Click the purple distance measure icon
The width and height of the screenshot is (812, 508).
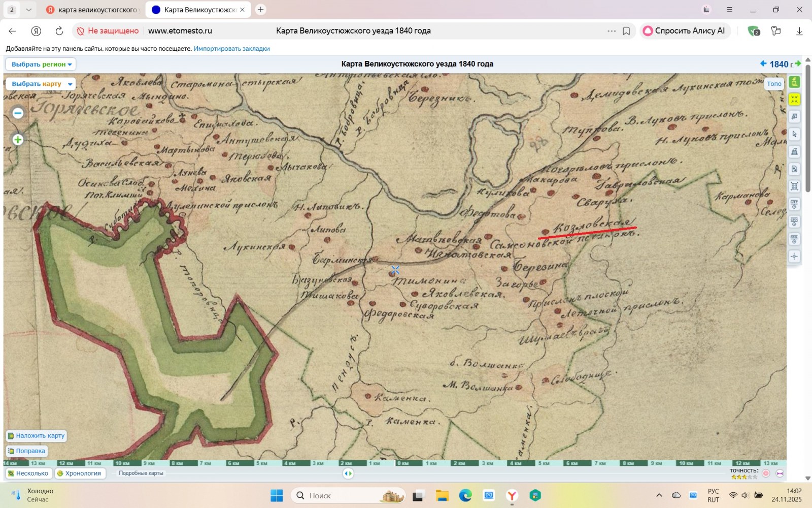click(780, 473)
